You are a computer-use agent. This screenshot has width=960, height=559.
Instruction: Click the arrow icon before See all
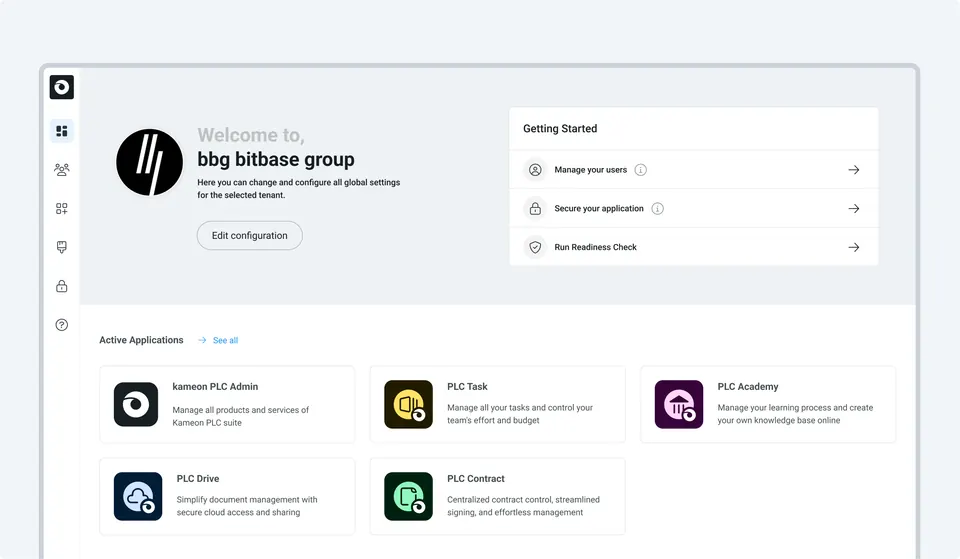coord(202,340)
